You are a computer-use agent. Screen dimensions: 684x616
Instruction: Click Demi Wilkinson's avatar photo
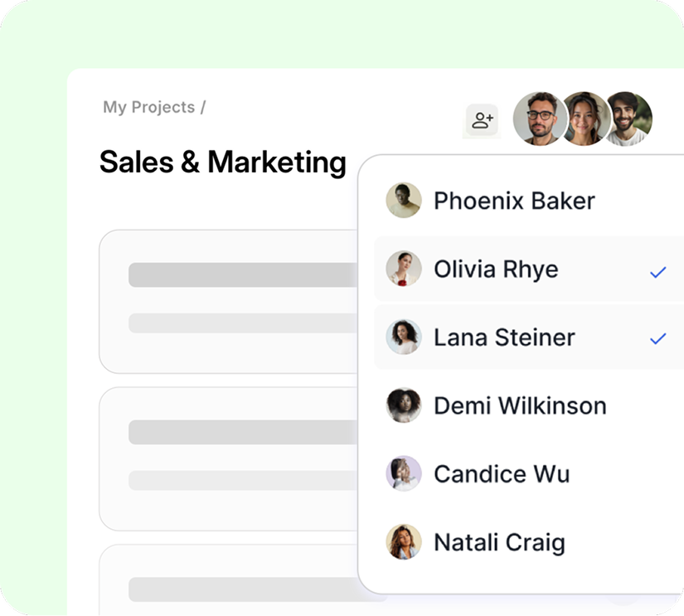[404, 405]
